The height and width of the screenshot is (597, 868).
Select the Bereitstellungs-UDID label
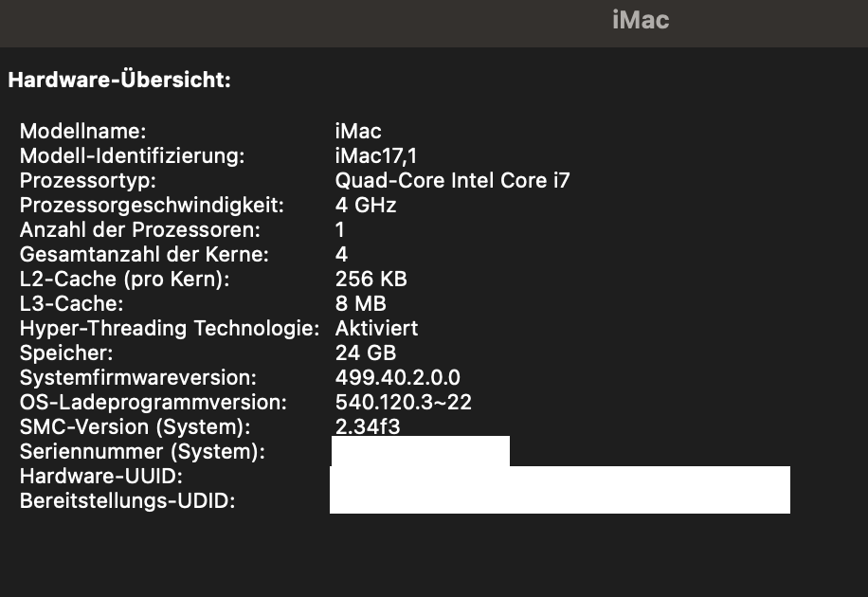pos(127,501)
